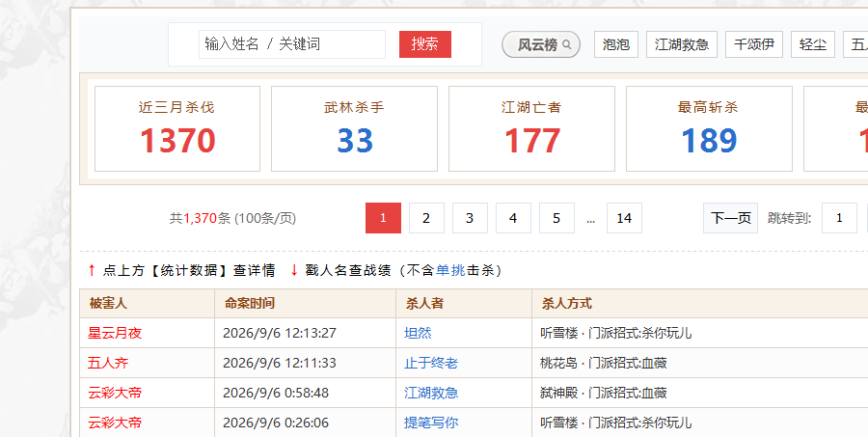Open killer 江湖救急 in the table

tap(431, 393)
